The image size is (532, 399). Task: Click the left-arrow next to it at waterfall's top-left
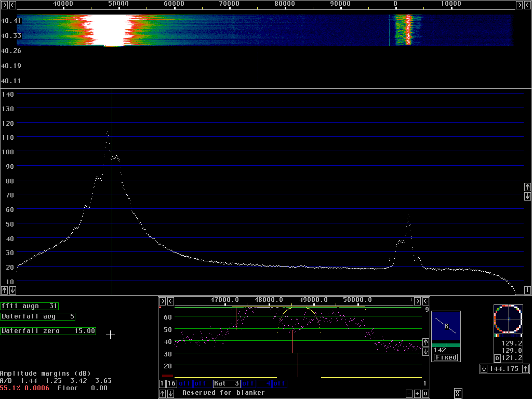(x=12, y=5)
